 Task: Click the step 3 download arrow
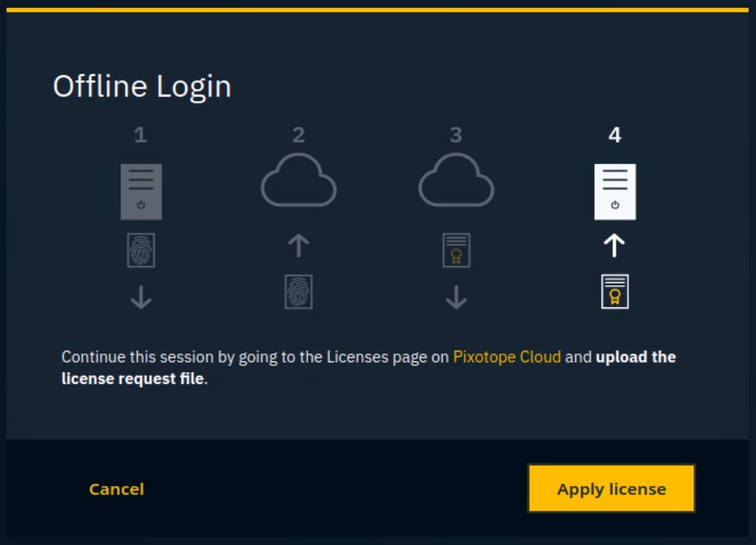[x=456, y=297]
